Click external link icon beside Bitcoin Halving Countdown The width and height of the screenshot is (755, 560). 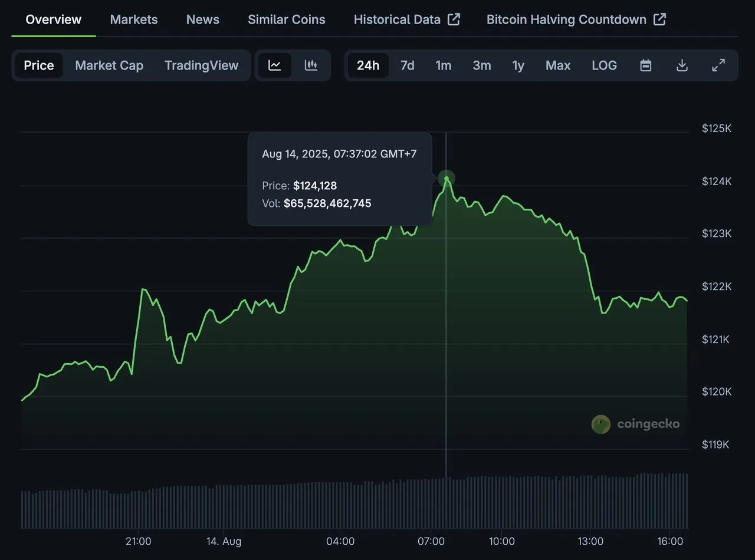coord(659,19)
